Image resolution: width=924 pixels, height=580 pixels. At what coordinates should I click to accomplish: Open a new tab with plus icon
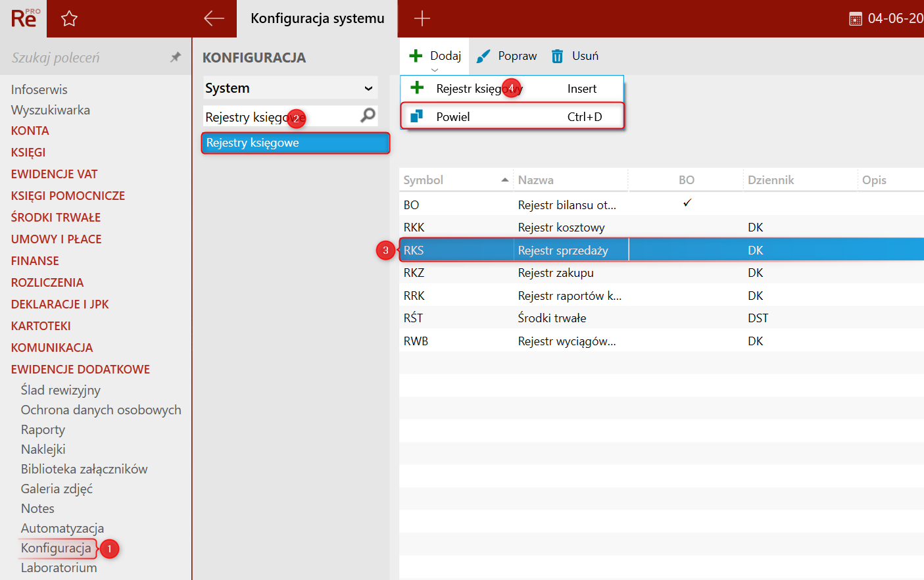422,18
